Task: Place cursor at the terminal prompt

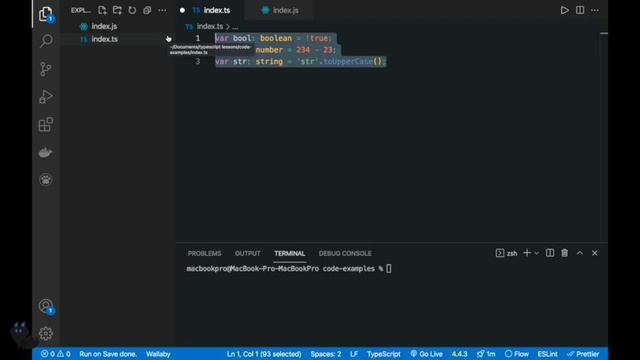Action: 389,269
